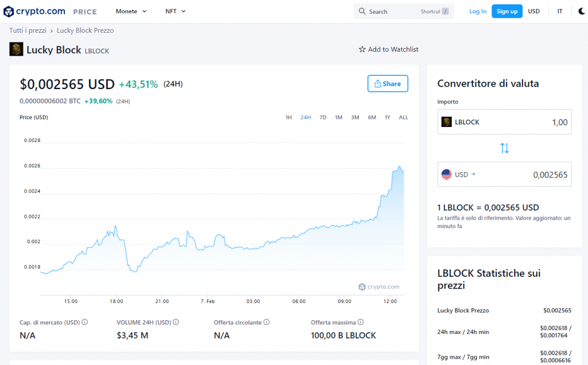This screenshot has height=365, width=588.
Task: Select the 3M chart range
Action: coord(355,117)
